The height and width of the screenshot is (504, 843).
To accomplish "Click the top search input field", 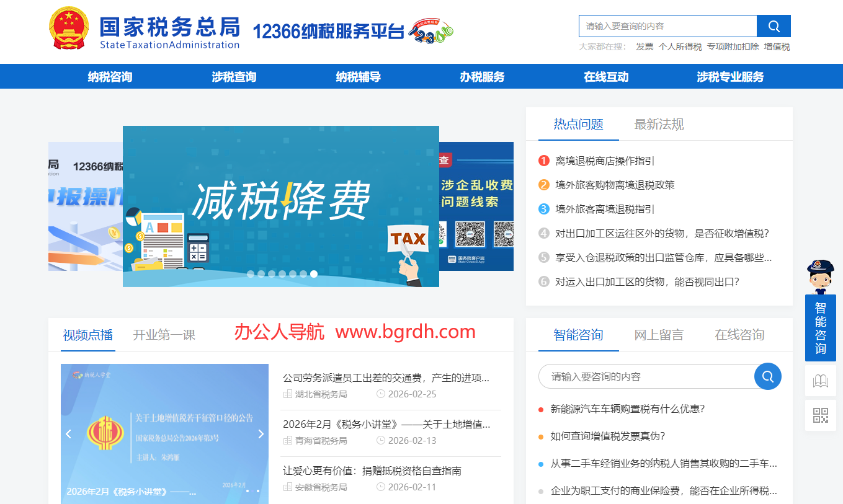I will [x=668, y=26].
